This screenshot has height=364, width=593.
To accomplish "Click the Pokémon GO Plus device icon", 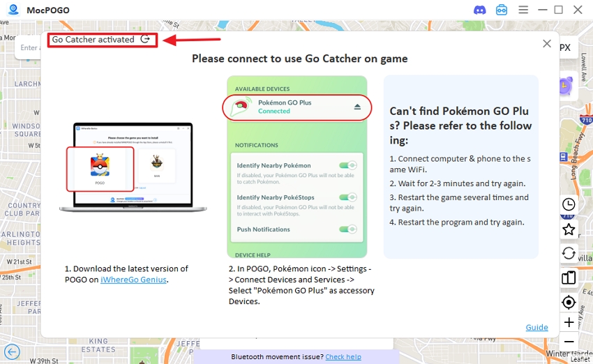I will click(241, 107).
